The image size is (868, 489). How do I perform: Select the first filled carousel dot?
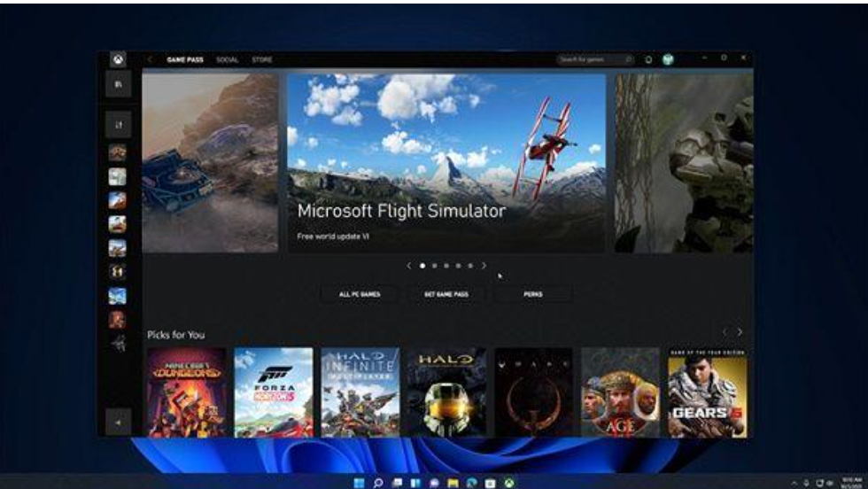(422, 266)
